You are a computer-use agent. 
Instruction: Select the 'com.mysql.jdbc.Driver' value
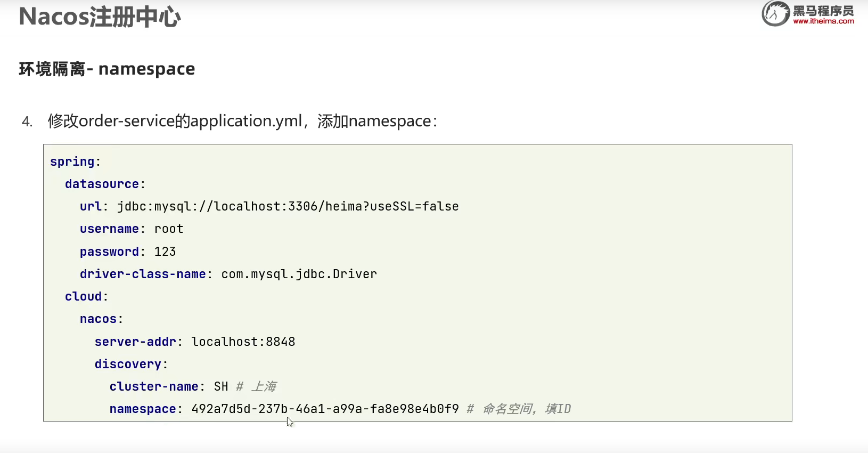(x=299, y=274)
